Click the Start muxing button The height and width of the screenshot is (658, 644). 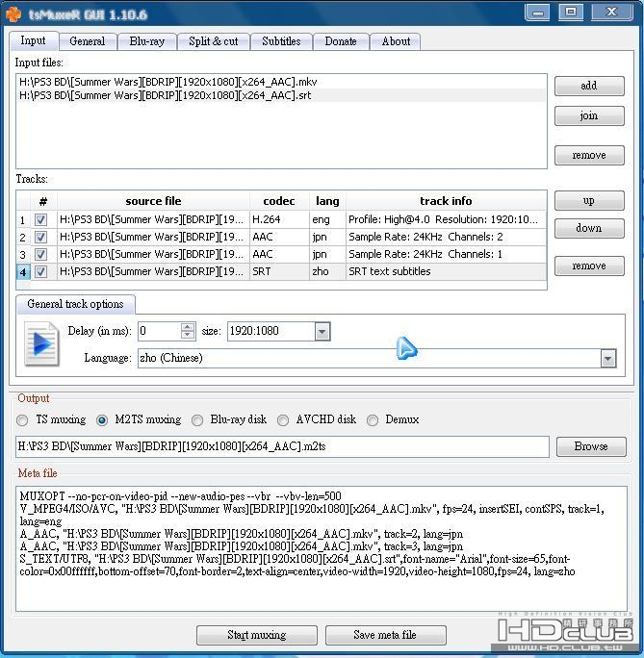pos(257,635)
